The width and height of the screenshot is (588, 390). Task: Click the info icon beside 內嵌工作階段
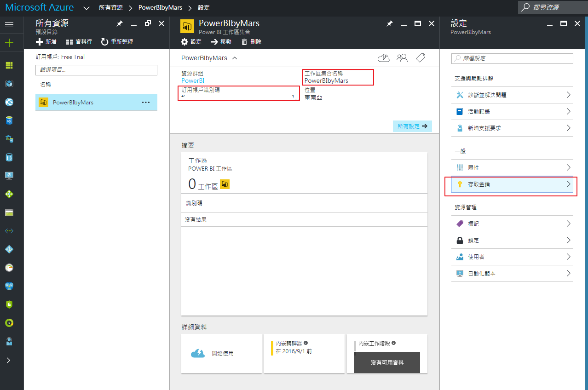[394, 343]
